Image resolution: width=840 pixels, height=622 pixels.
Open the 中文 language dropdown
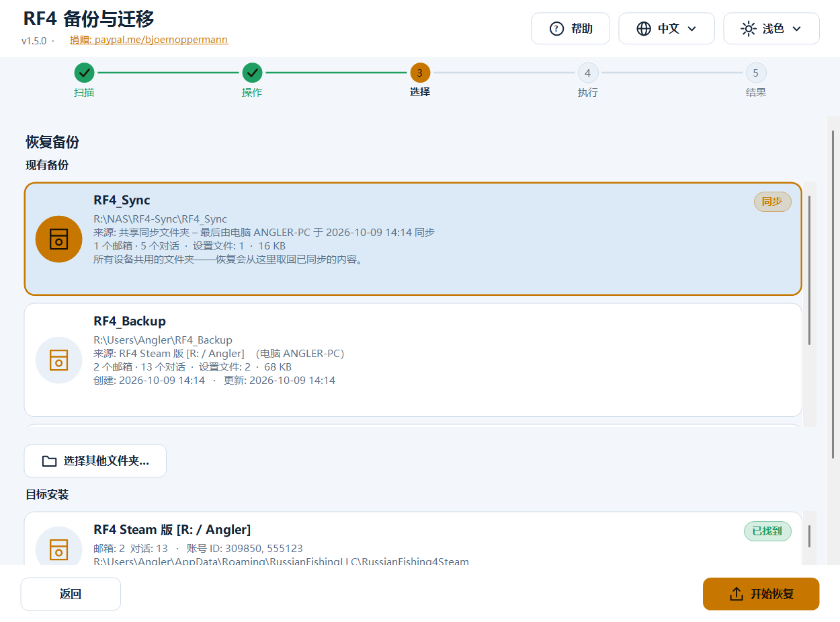pyautogui.click(x=667, y=29)
